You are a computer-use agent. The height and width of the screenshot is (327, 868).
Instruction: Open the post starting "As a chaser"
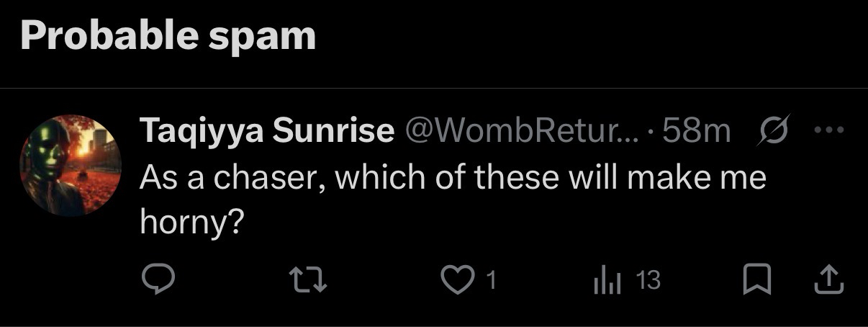pos(452,178)
